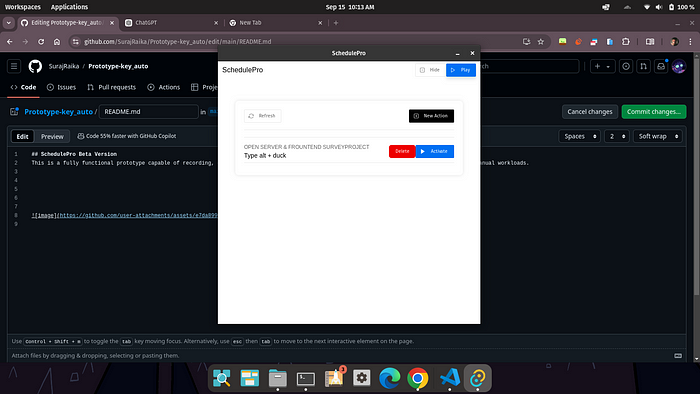
Task: Open battery indicator in system tray
Action: [681, 7]
